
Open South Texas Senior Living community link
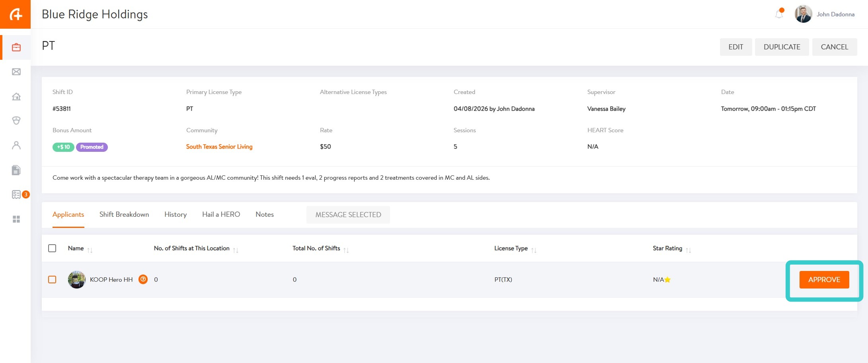pyautogui.click(x=219, y=147)
